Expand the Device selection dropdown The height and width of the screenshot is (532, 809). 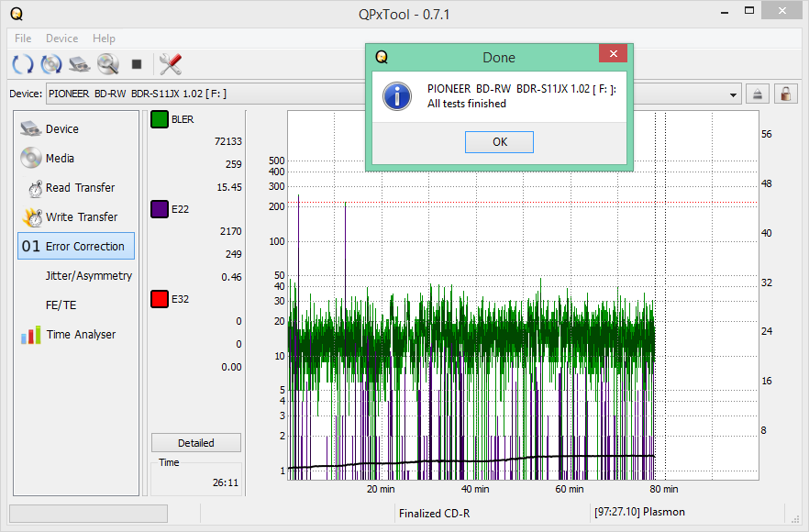tap(733, 94)
